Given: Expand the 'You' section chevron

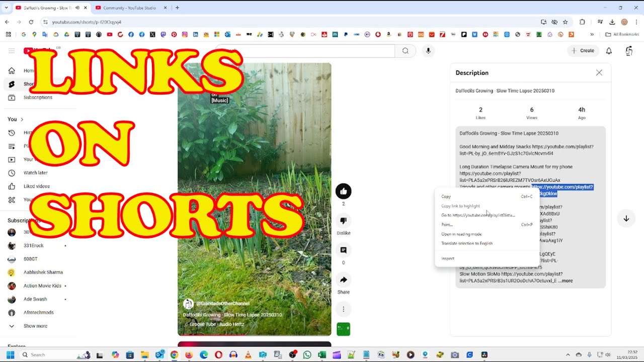Looking at the screenshot, I should click(x=22, y=119).
